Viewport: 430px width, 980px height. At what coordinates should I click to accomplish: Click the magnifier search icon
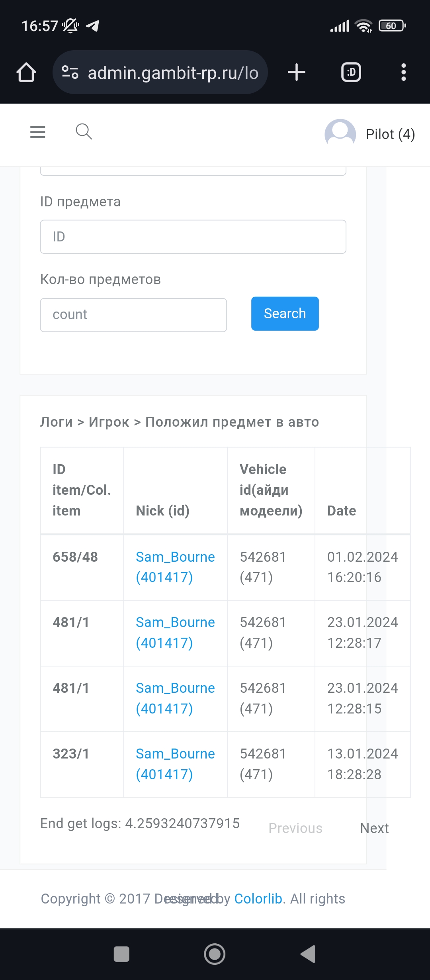(84, 131)
